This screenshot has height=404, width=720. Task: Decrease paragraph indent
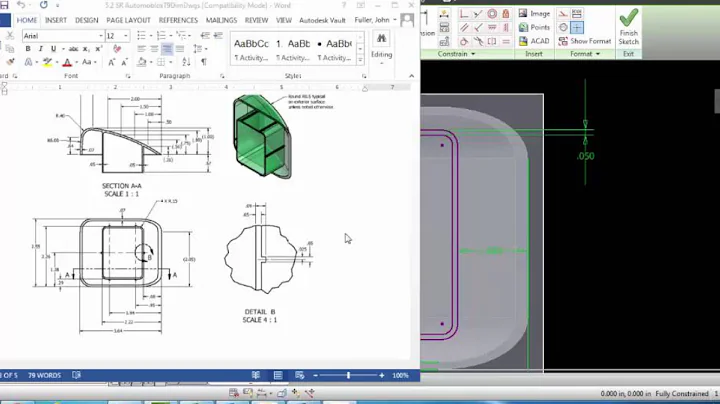[205, 36]
